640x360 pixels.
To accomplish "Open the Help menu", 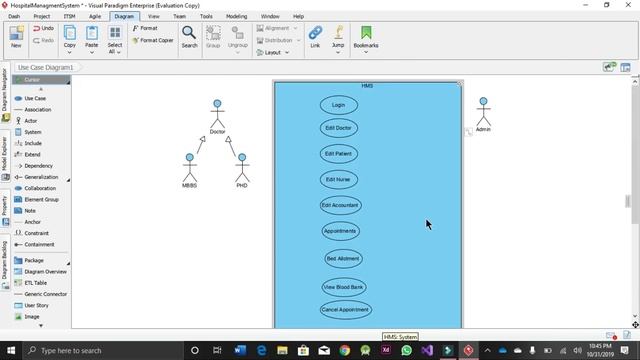I will click(298, 16).
